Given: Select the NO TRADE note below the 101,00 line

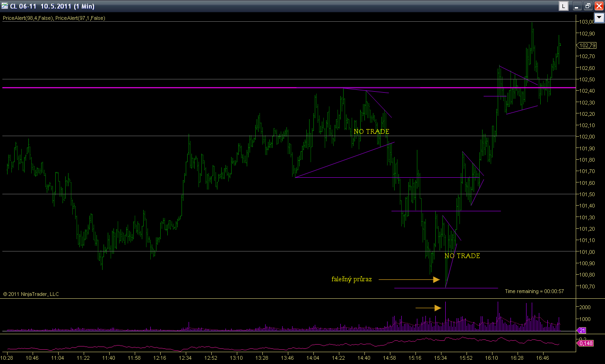Looking at the screenshot, I should tap(462, 256).
